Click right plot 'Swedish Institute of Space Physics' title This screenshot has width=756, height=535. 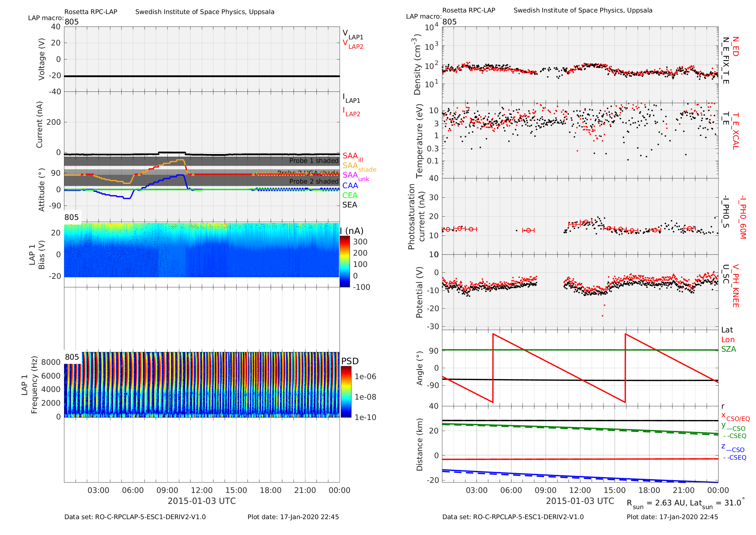pos(583,10)
